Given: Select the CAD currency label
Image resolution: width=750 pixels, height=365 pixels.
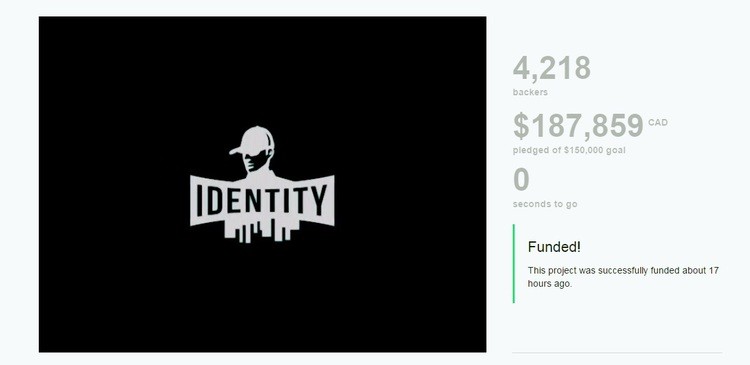Looking at the screenshot, I should 658,122.
